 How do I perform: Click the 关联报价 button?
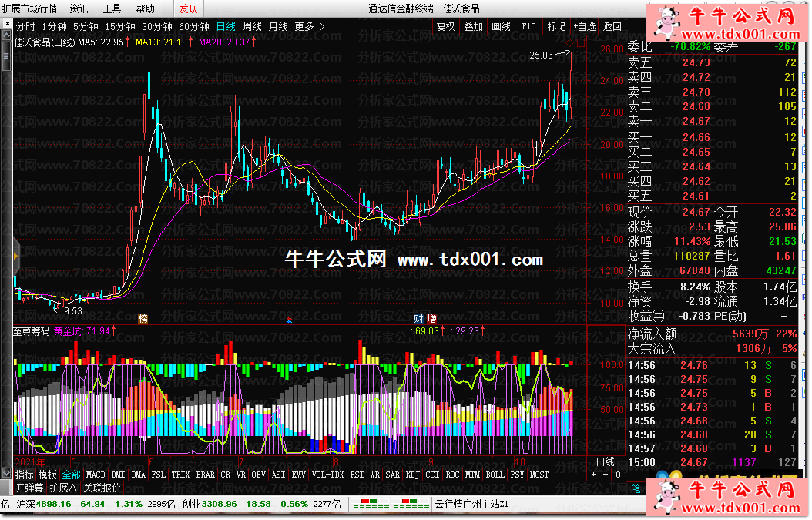(x=102, y=488)
